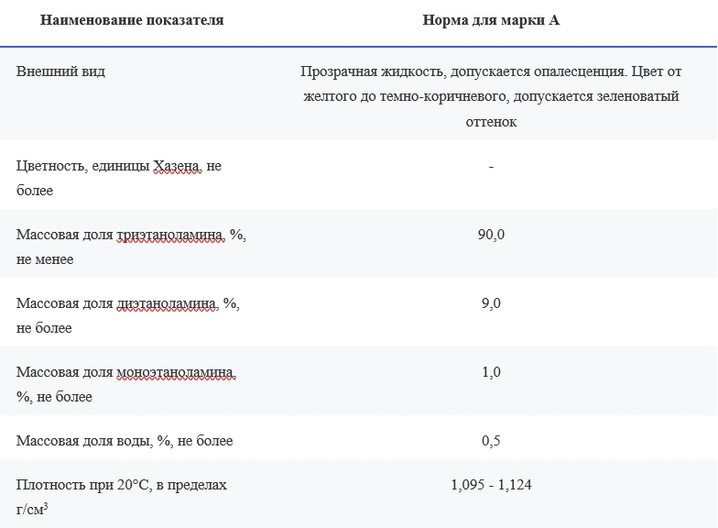This screenshot has width=718, height=528.
Task: Click the underlined word 'диэтаноламина'
Action: (x=167, y=303)
